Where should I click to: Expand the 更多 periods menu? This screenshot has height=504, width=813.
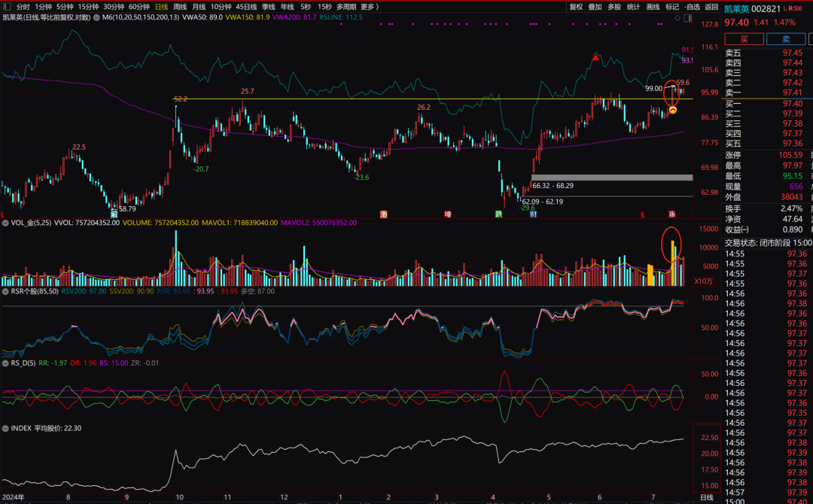point(370,7)
